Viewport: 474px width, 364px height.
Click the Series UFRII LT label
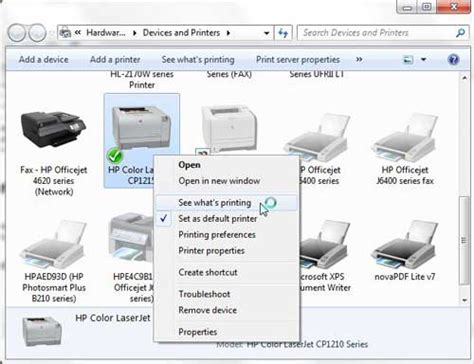point(317,74)
